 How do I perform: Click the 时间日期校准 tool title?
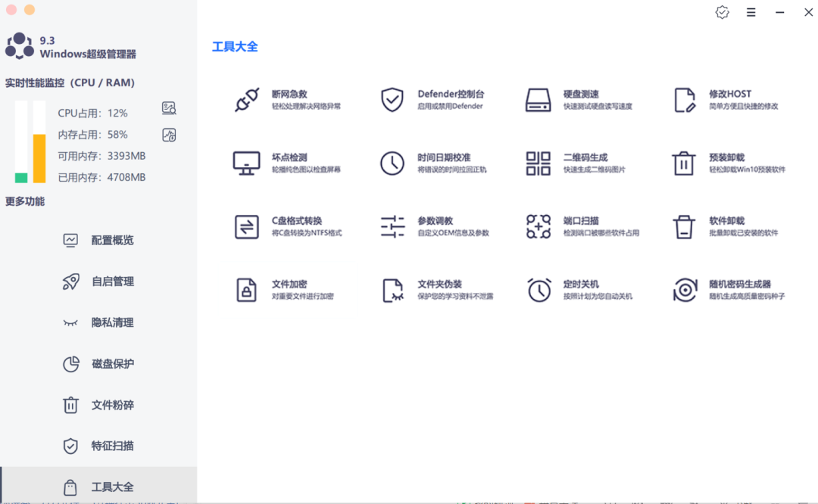444,157
